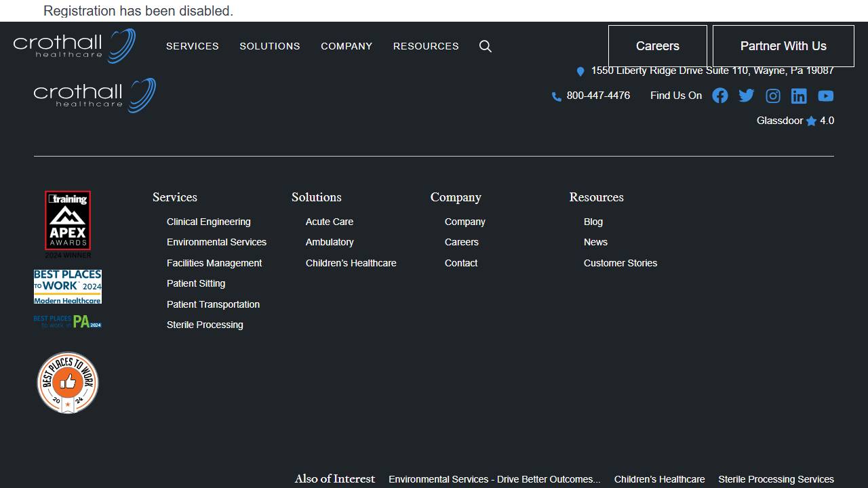Open the Twitter icon link
This screenshot has height=488, width=868.
click(747, 96)
